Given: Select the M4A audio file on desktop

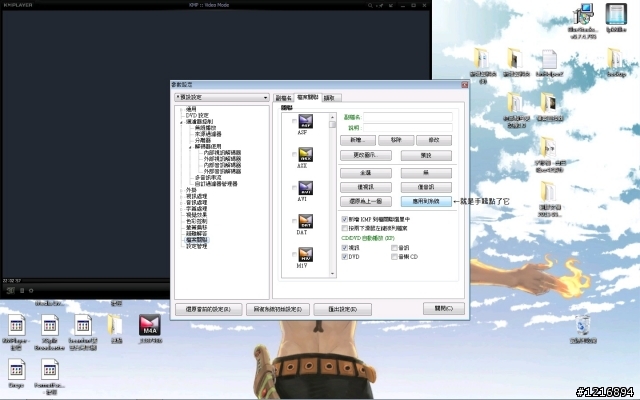Looking at the screenshot, I should [x=149, y=325].
